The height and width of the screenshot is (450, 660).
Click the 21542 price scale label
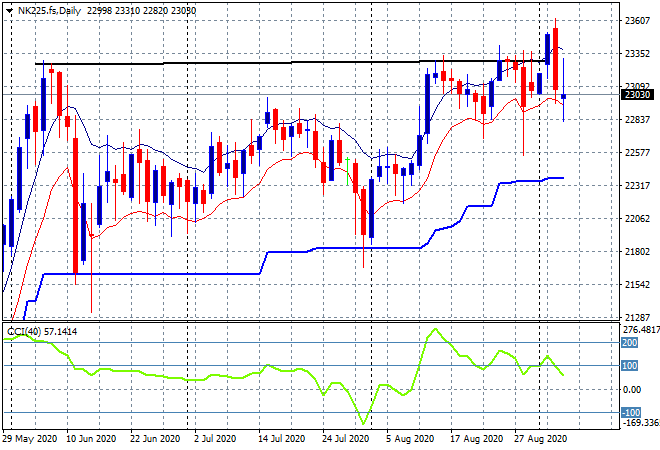[x=637, y=285]
